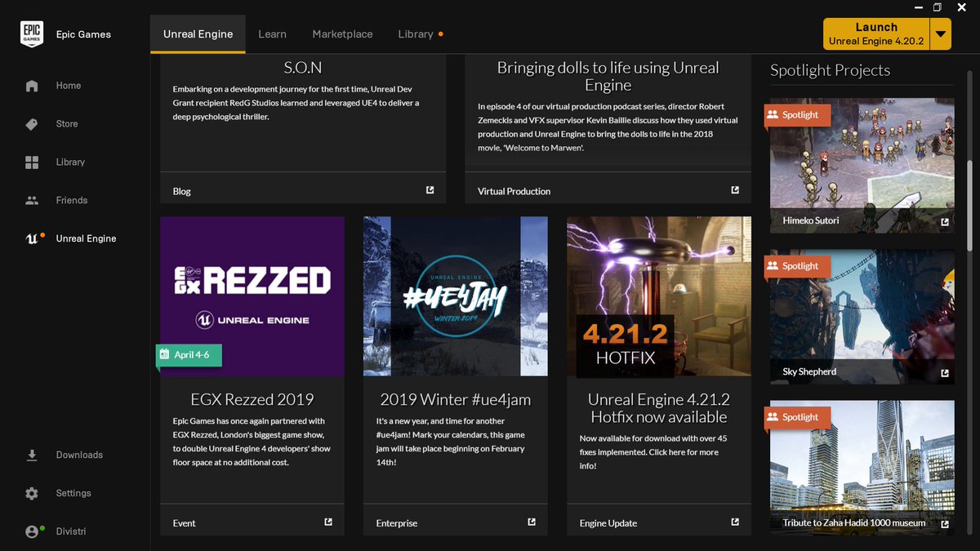Click external link icon on Sky Shepherd
980x551 pixels.
945,373
